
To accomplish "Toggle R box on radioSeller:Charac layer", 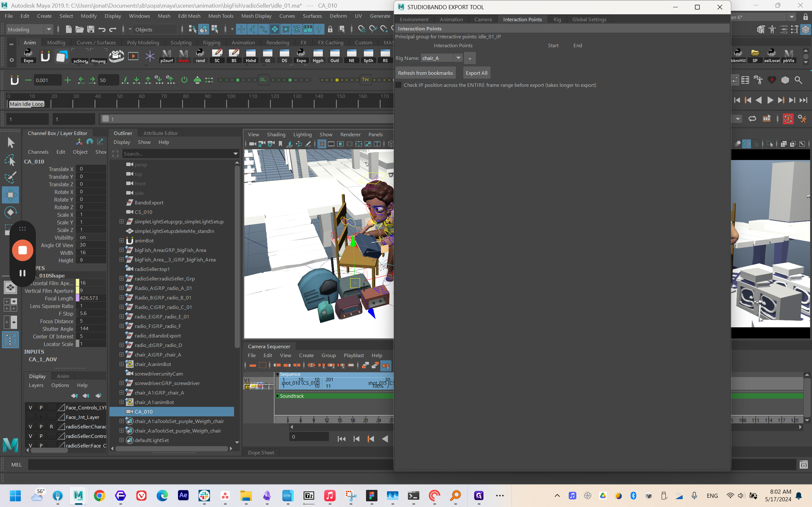I will tap(51, 427).
